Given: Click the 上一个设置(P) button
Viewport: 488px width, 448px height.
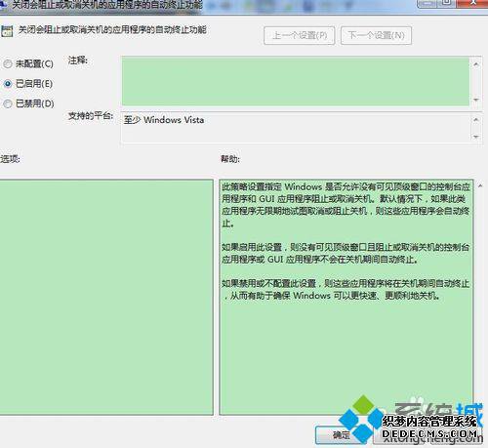Looking at the screenshot, I should tap(300, 35).
